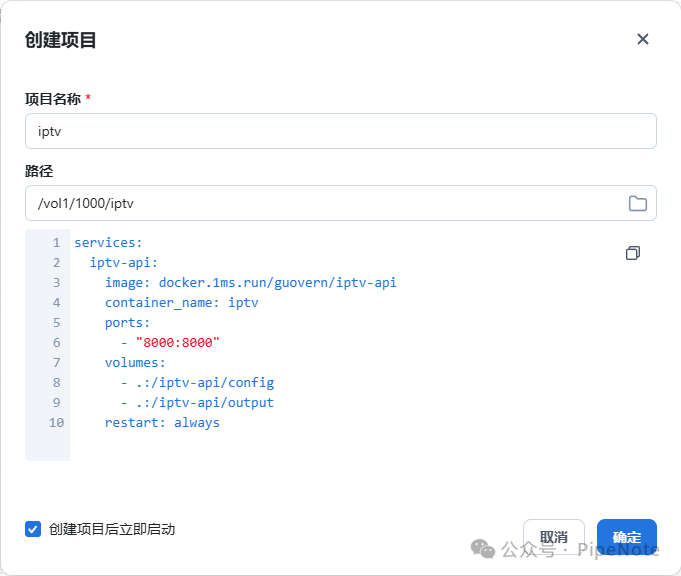Screen dimensions: 681x576
Task: Click the 取消 button
Action: 553,537
